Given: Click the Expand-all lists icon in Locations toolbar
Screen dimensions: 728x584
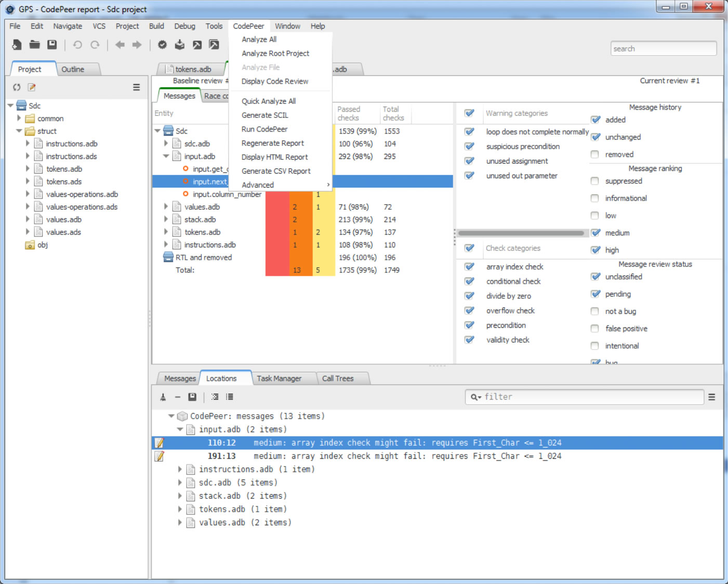Looking at the screenshot, I should (229, 396).
